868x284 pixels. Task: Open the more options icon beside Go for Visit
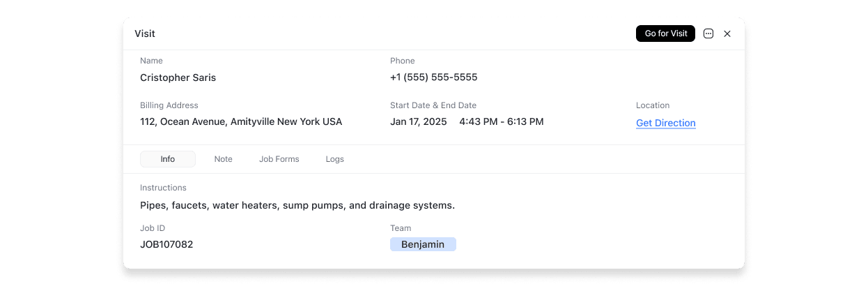[x=708, y=33]
